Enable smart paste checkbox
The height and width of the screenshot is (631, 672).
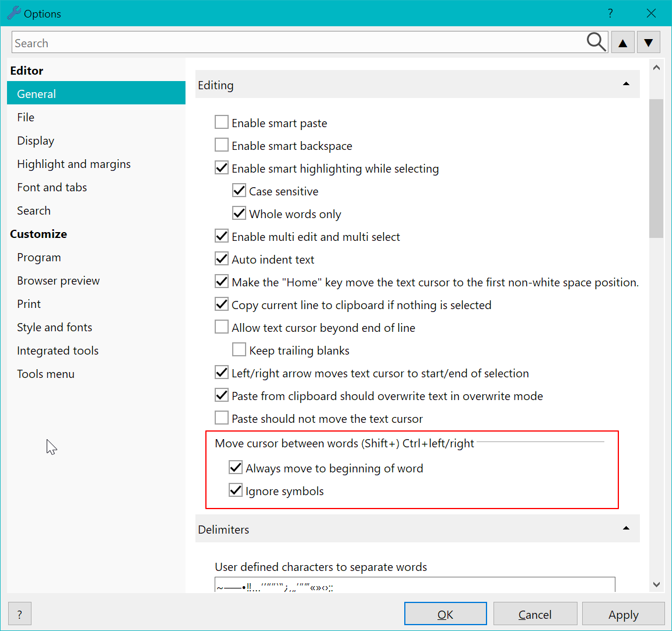click(222, 122)
